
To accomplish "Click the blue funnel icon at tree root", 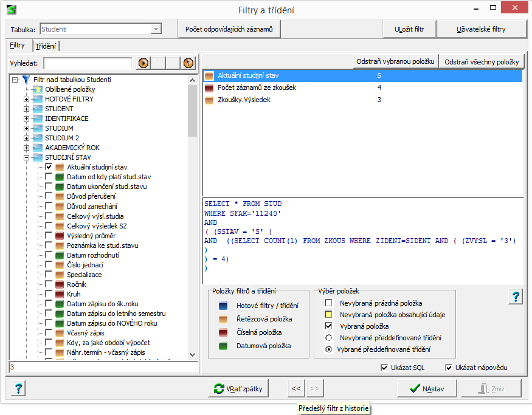I will click(x=26, y=80).
